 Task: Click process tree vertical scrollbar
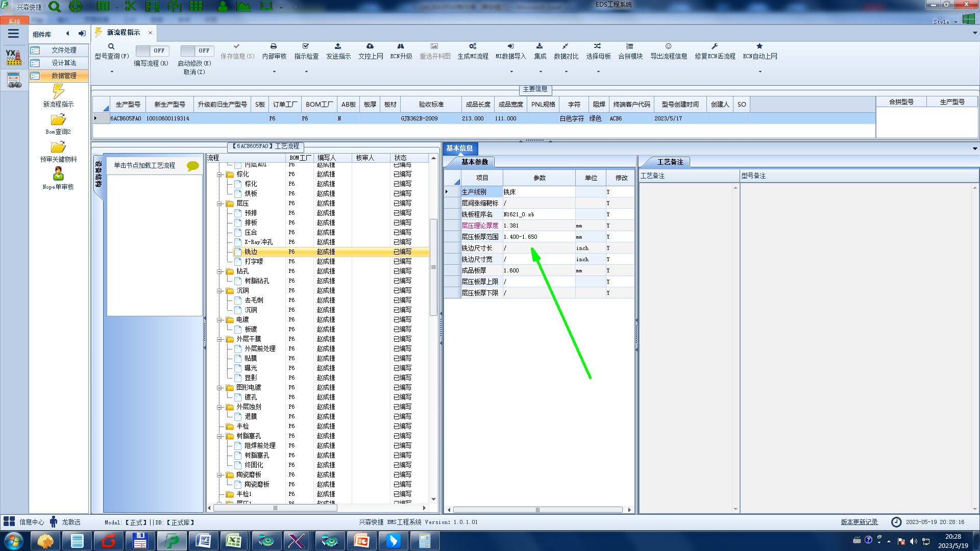pos(433,267)
